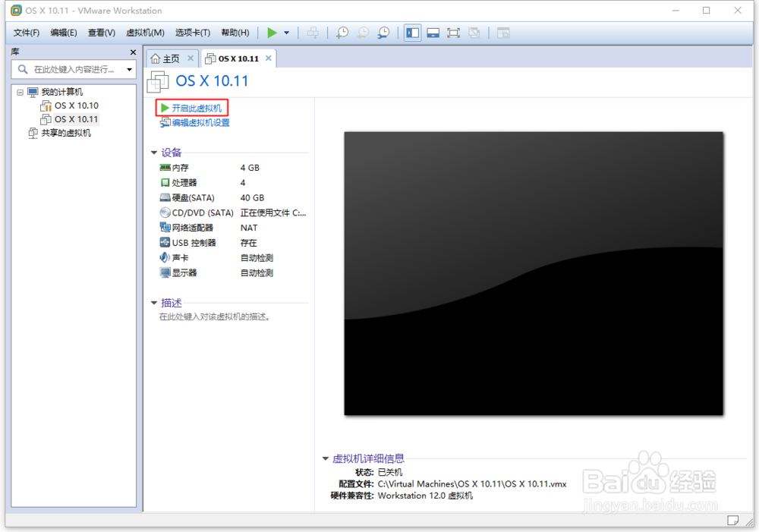Click the 硬盘(SATA) hard disk icon

165,197
